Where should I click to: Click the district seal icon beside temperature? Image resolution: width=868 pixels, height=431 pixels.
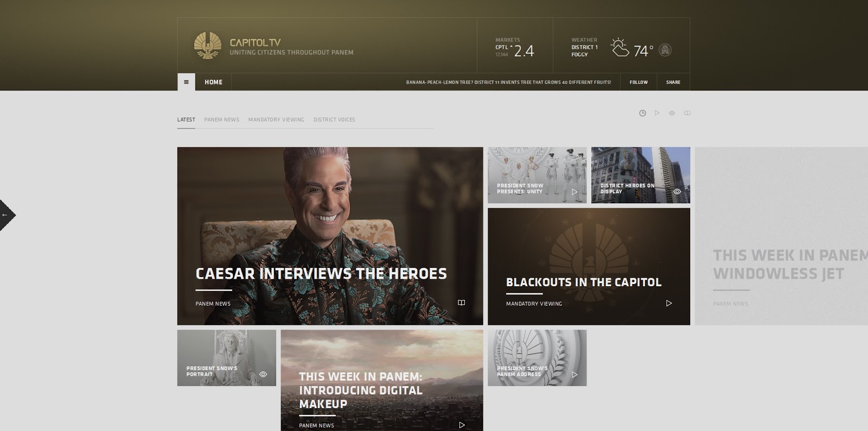[665, 50]
